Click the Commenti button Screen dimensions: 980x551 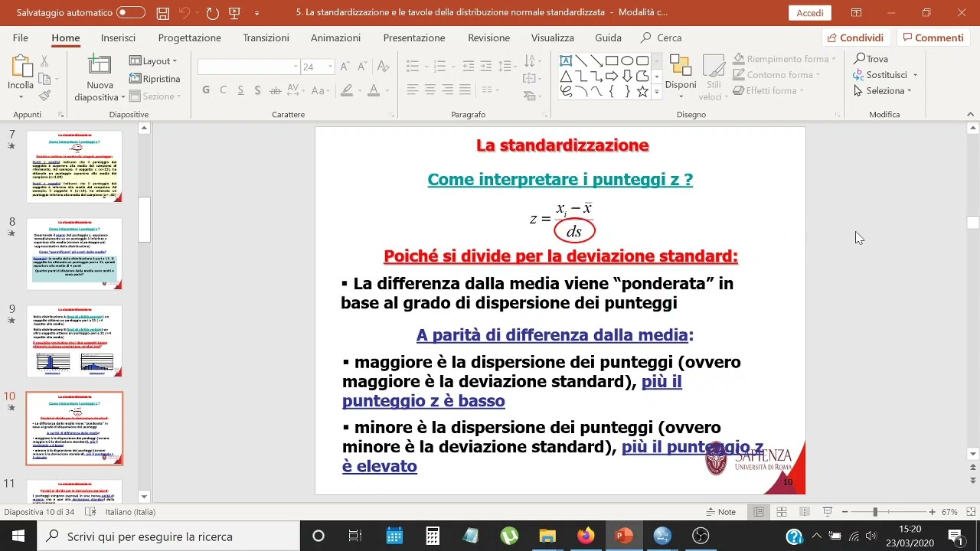coord(932,37)
